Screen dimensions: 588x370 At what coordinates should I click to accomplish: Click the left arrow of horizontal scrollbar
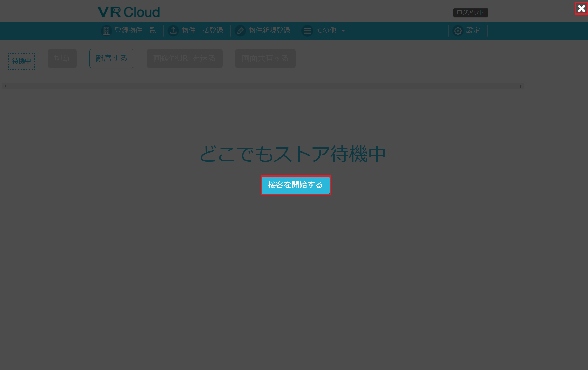coord(5,86)
